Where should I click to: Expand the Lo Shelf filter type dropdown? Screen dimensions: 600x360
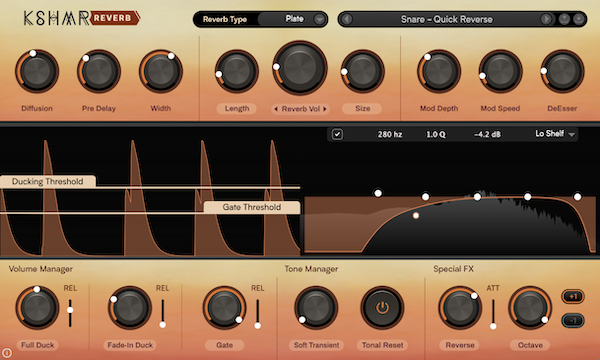555,134
